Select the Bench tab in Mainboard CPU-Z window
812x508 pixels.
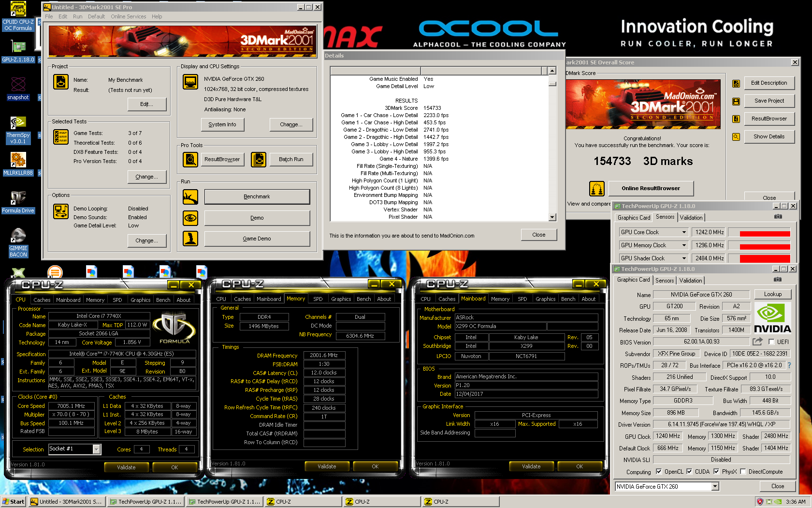click(x=568, y=299)
